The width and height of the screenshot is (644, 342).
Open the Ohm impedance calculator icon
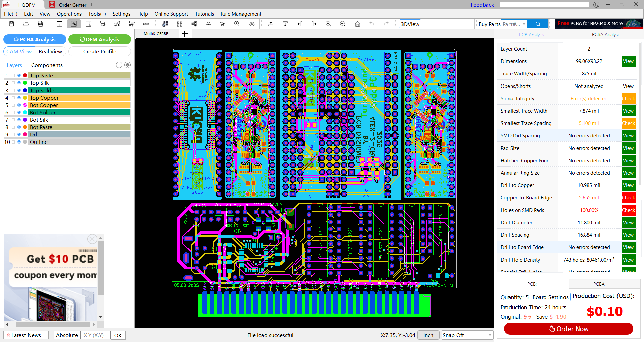(x=208, y=24)
